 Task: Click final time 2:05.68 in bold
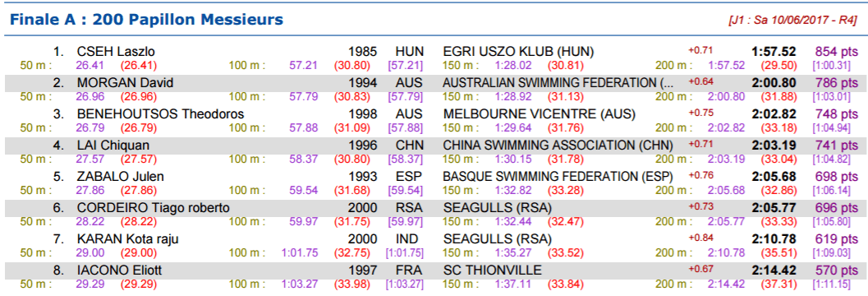point(774,177)
